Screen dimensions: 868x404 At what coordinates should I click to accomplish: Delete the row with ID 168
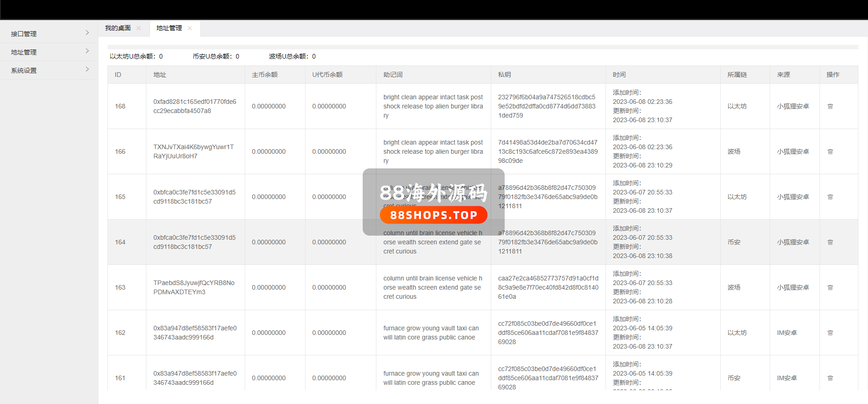[830, 106]
